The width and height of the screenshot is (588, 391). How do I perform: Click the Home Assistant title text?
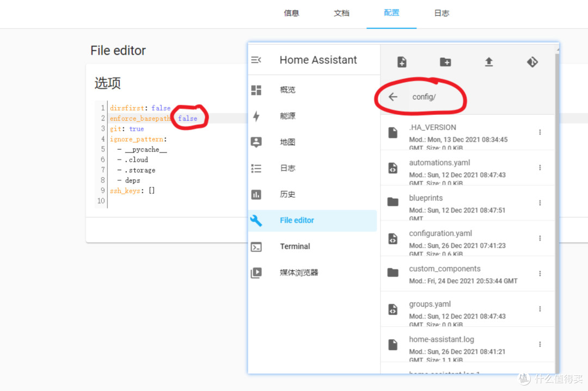[x=318, y=60]
